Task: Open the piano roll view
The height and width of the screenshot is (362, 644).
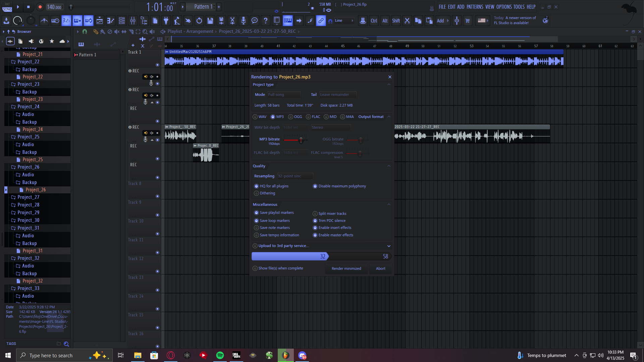Action: point(111,21)
